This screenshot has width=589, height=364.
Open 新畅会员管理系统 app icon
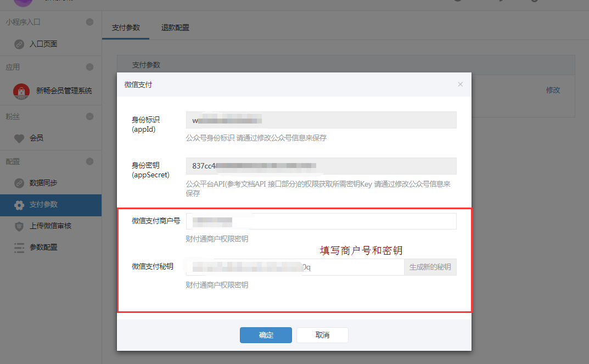pyautogui.click(x=21, y=91)
